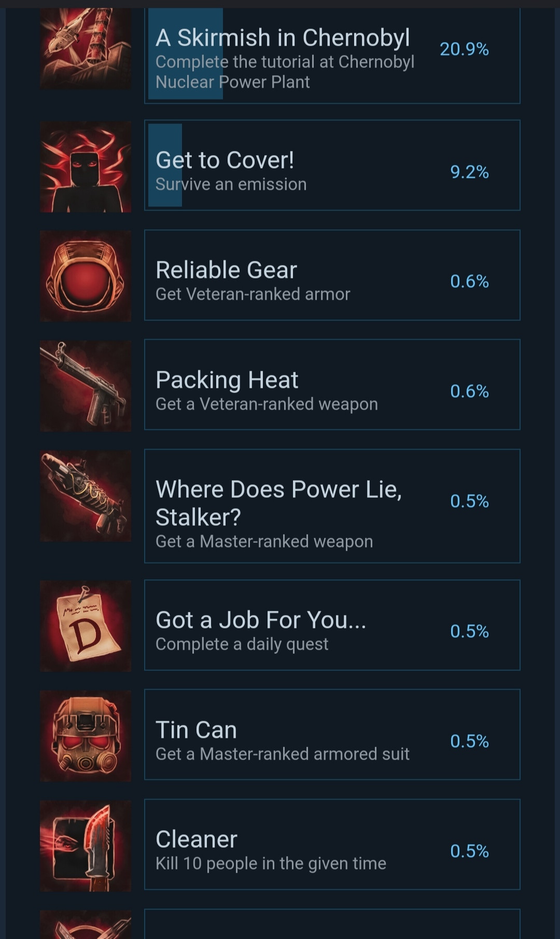Select the Get to Cover! achievement title
Viewport: 560px width, 939px height.
coord(225,160)
